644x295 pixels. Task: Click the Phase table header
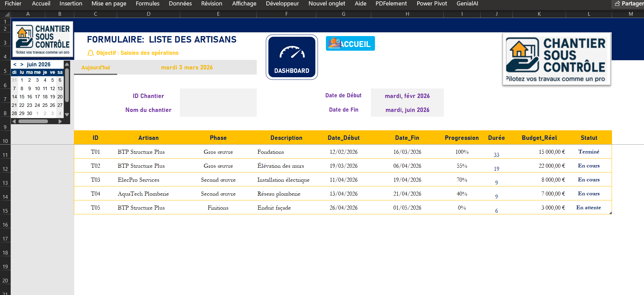tap(218, 138)
